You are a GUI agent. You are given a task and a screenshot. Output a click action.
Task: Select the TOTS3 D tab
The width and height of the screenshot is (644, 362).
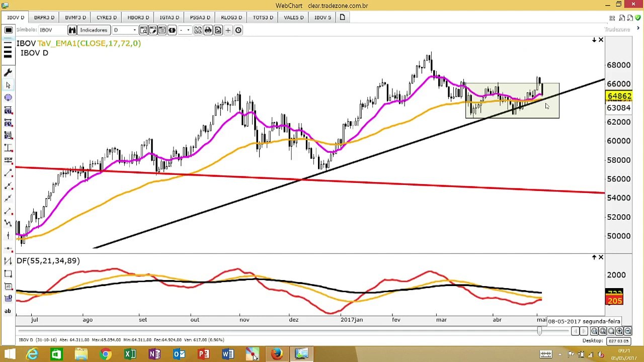tap(263, 18)
